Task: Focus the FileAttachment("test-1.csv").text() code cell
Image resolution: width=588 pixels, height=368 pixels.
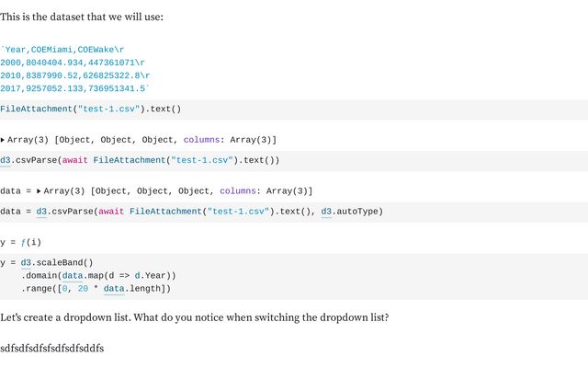Action: coord(91,109)
